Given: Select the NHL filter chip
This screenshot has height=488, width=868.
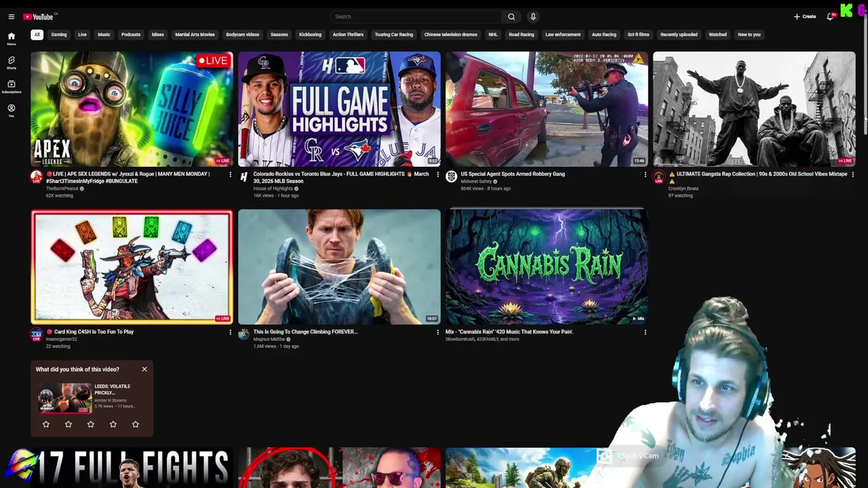Looking at the screenshot, I should (x=493, y=35).
